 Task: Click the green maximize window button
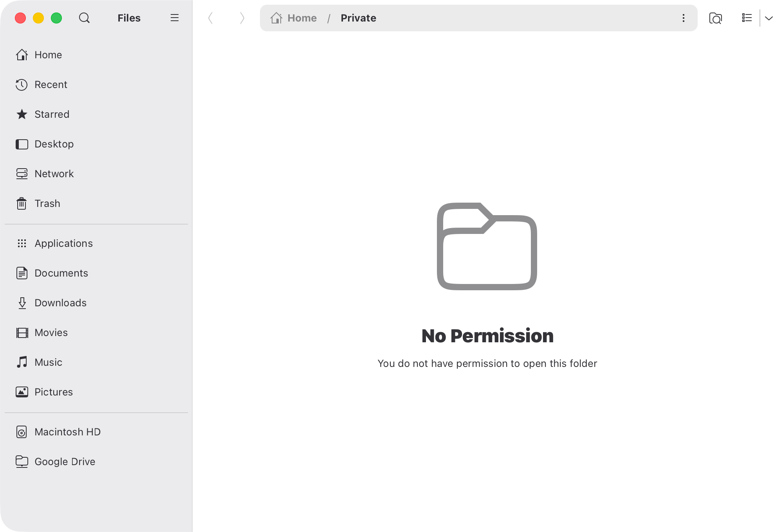coord(56,18)
